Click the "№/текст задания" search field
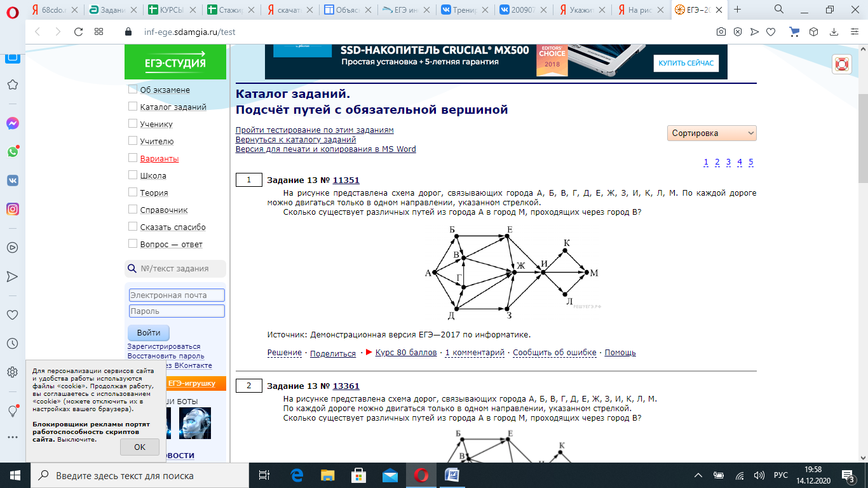This screenshot has height=488, width=868. tap(175, 269)
